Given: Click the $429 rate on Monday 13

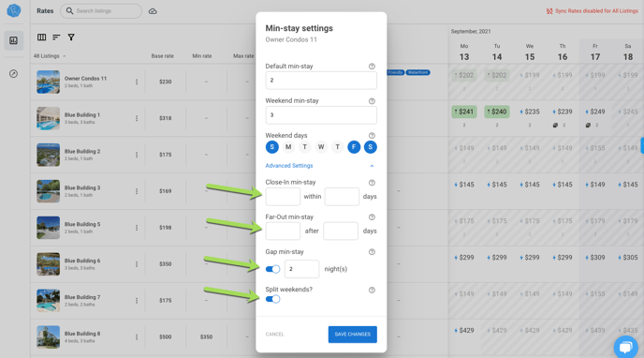Looking at the screenshot, I should coord(464,331).
